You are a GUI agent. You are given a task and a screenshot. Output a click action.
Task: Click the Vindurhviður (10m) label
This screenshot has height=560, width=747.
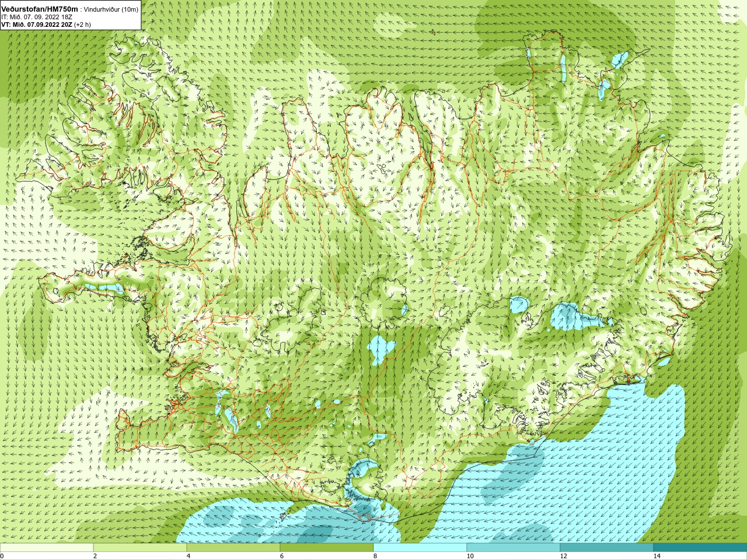[x=111, y=9]
